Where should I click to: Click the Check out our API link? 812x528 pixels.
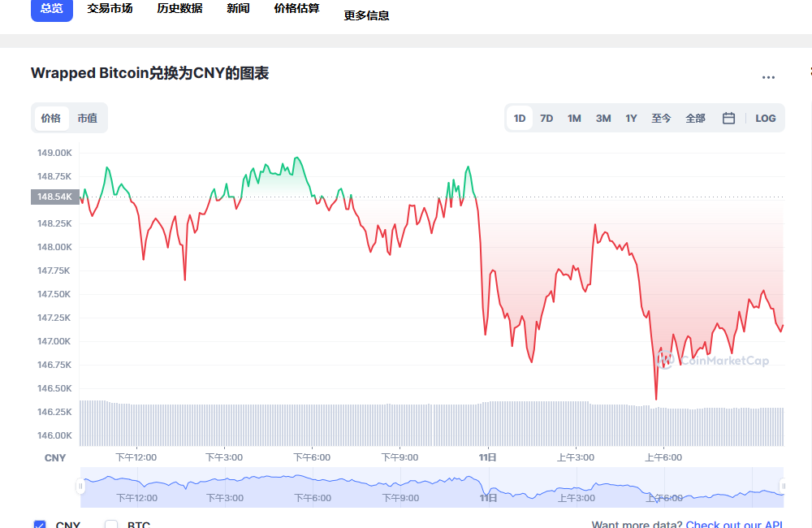(x=734, y=525)
